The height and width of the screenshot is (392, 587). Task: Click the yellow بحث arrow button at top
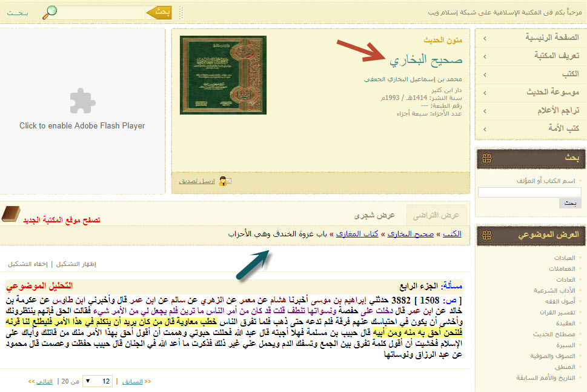pyautogui.click(x=159, y=12)
